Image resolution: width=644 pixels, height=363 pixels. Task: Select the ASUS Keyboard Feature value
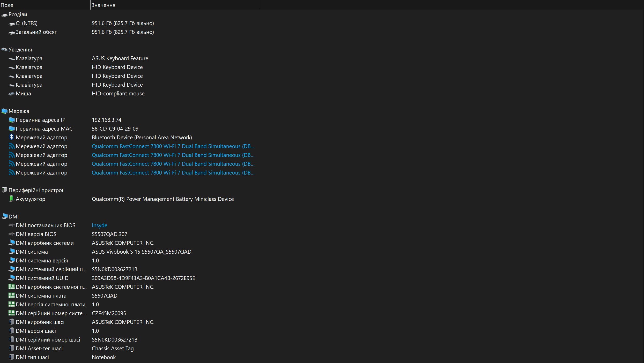120,58
